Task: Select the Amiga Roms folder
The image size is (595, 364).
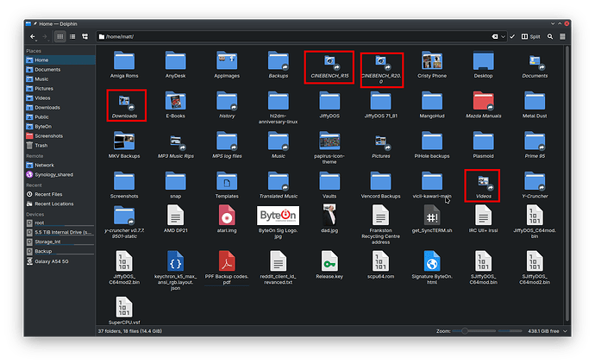Action: (124, 65)
